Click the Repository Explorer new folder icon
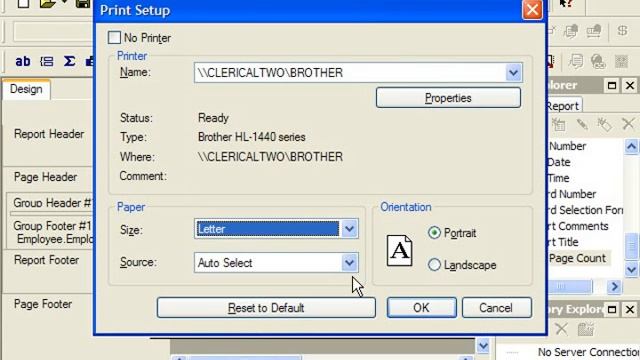The width and height of the screenshot is (640, 360). pyautogui.click(x=586, y=329)
